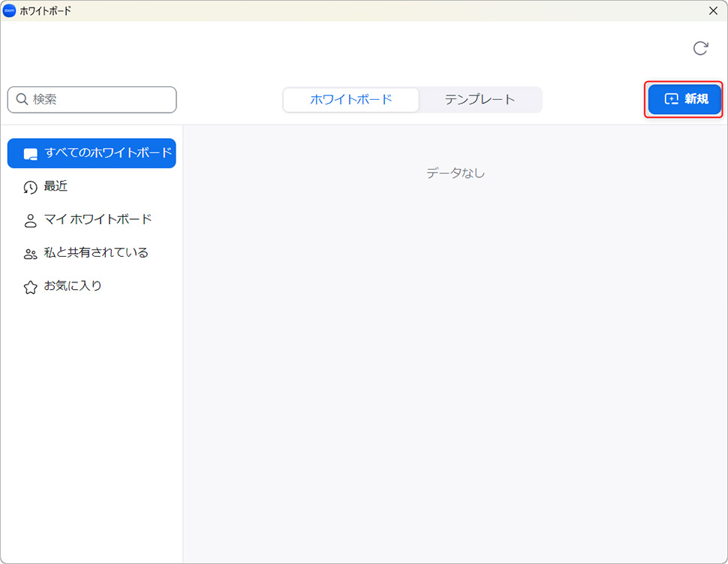This screenshot has width=728, height=564.
Task: Click the すべてのホワイトボード board icon
Action: (x=31, y=154)
